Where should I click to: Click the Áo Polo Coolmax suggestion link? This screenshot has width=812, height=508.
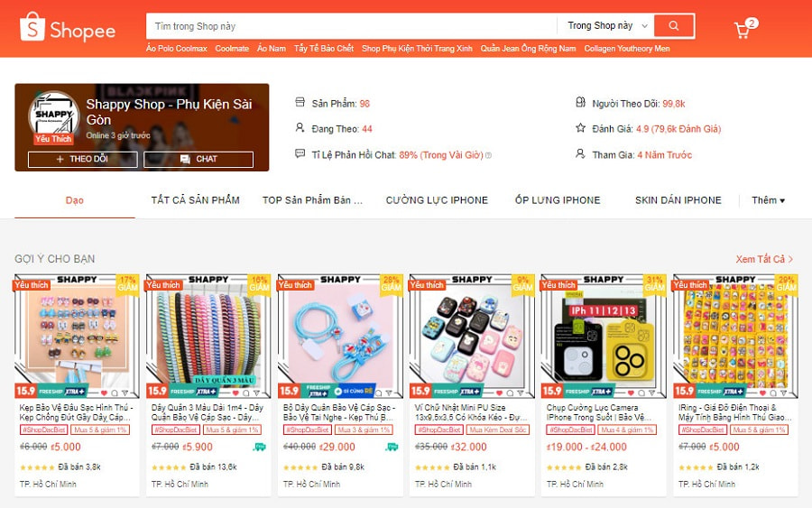point(177,48)
